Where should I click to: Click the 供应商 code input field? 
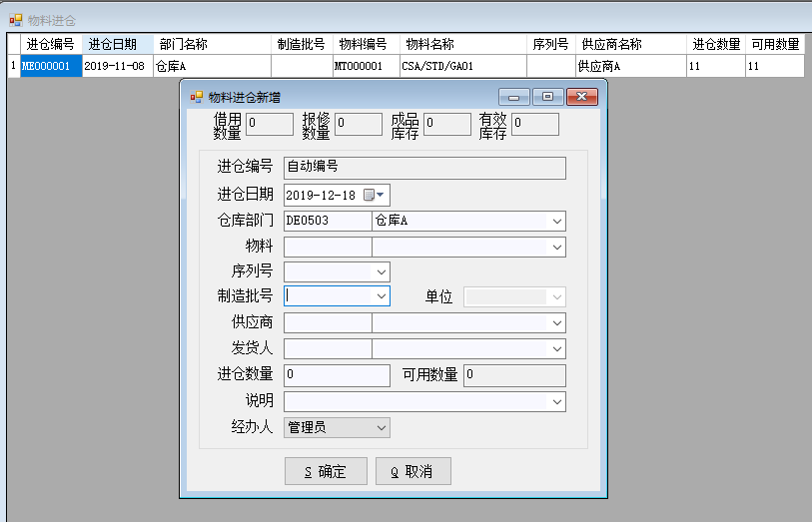coord(327,322)
